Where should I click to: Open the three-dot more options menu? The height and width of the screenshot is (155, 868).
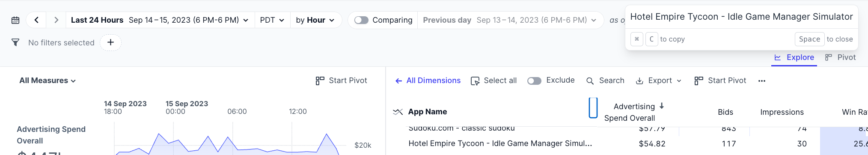tap(761, 81)
